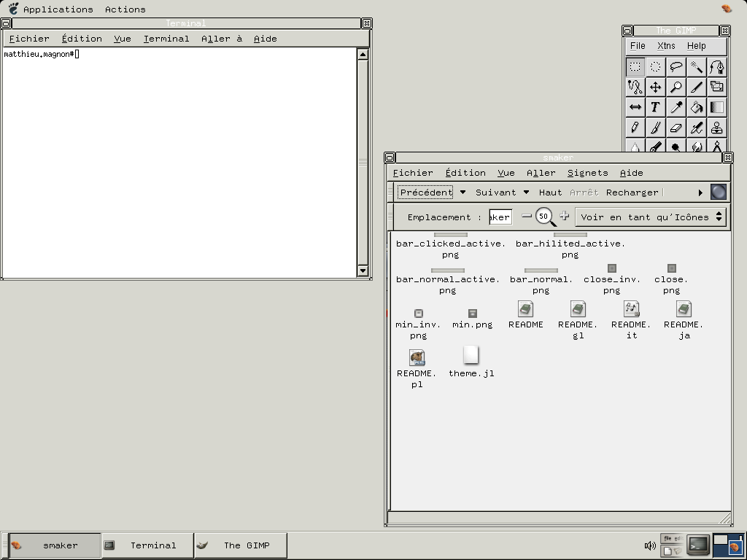Open the Suivant history dropdown arrow

[526, 192]
